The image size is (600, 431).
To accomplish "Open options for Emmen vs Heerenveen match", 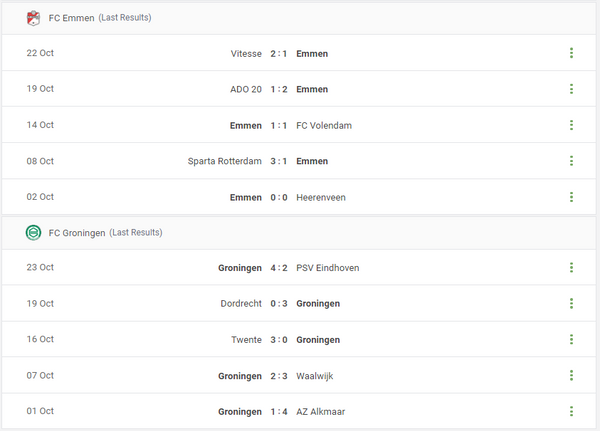I will (x=571, y=197).
